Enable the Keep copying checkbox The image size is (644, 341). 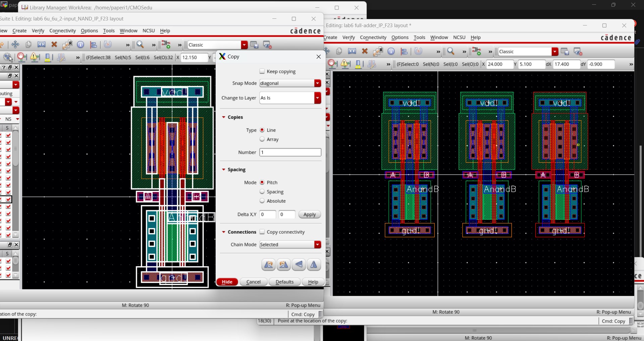[x=262, y=71]
